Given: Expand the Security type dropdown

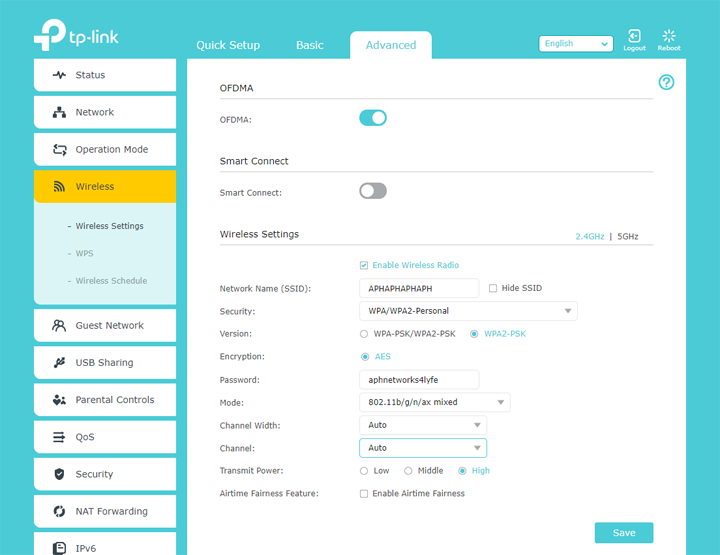Looking at the screenshot, I should [x=467, y=311].
